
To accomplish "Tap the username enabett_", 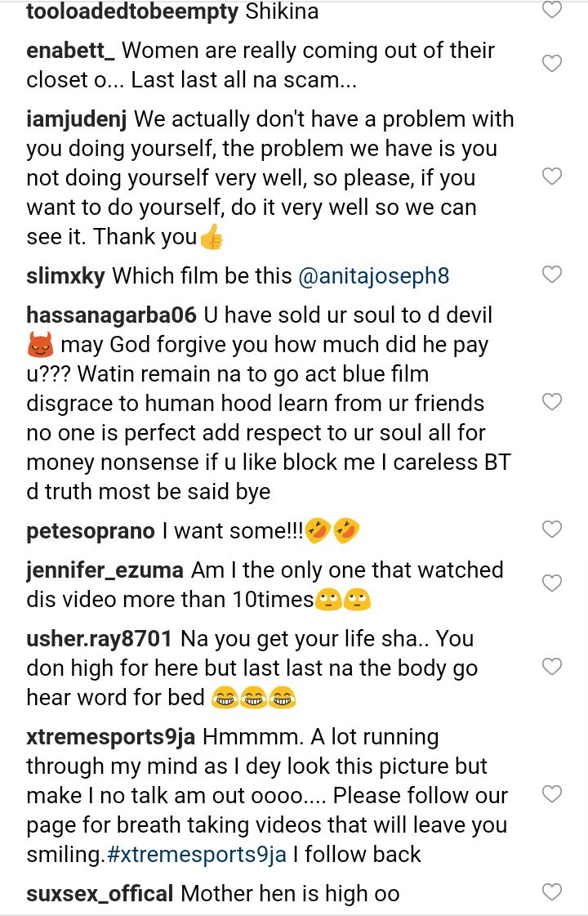I will click(70, 51).
